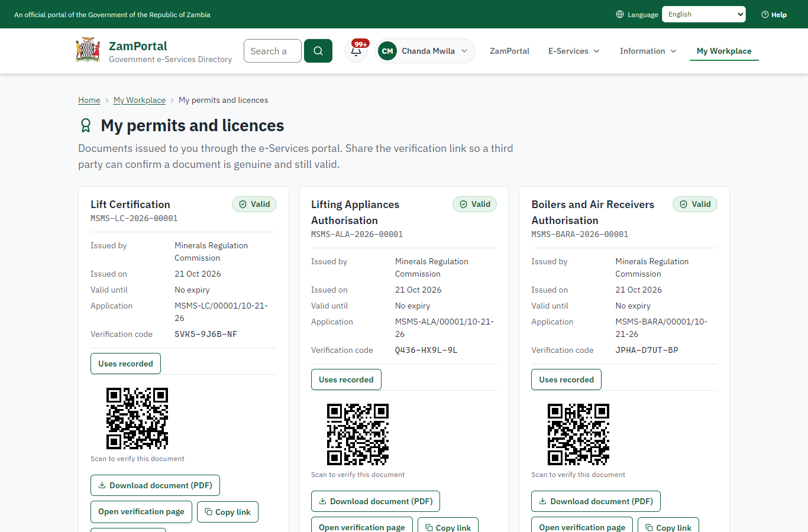Download Lift Certification document PDF

(x=155, y=485)
